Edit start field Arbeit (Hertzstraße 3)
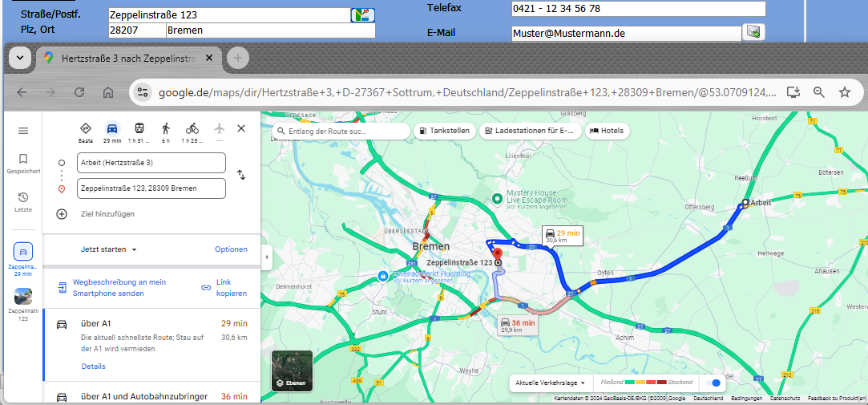Image resolution: width=868 pixels, height=405 pixels. pyautogui.click(x=151, y=163)
